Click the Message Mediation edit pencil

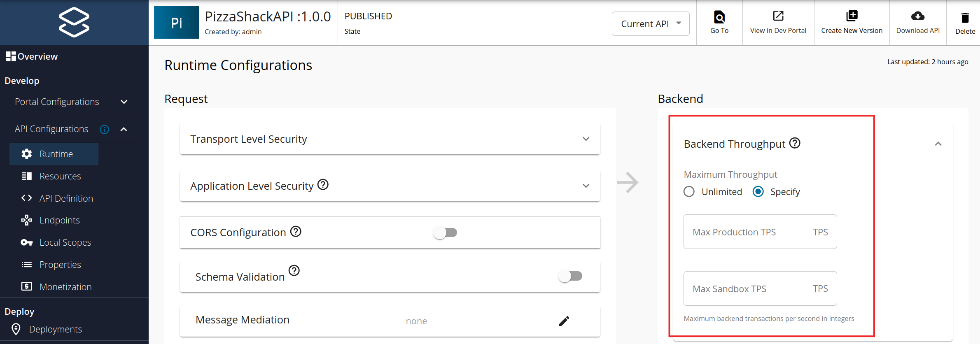click(564, 321)
